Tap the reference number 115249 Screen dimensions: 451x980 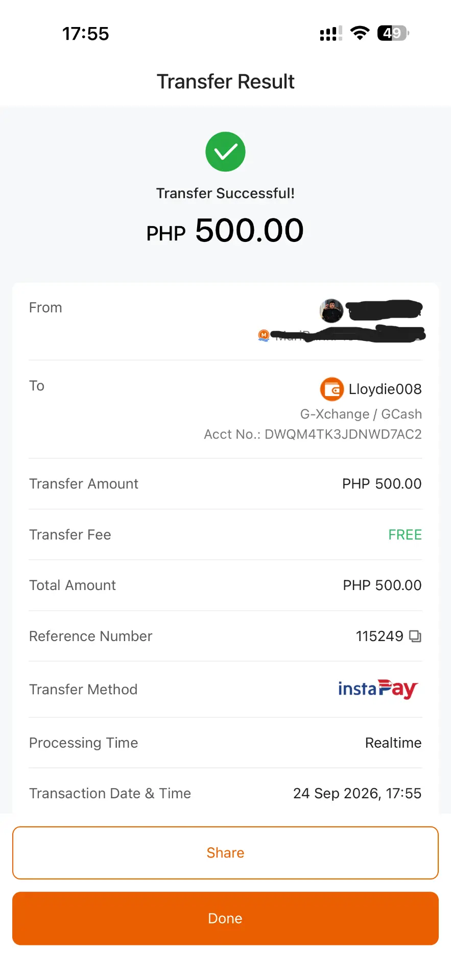pyautogui.click(x=379, y=636)
